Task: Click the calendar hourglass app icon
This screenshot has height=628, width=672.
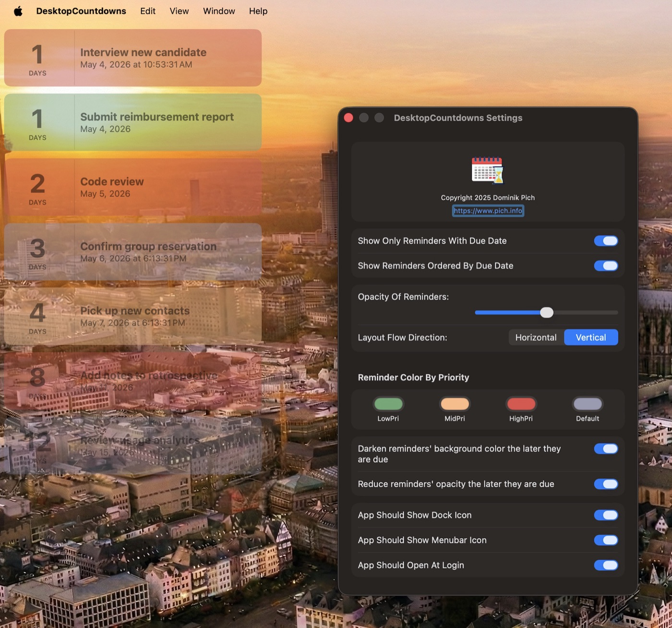Action: point(488,170)
